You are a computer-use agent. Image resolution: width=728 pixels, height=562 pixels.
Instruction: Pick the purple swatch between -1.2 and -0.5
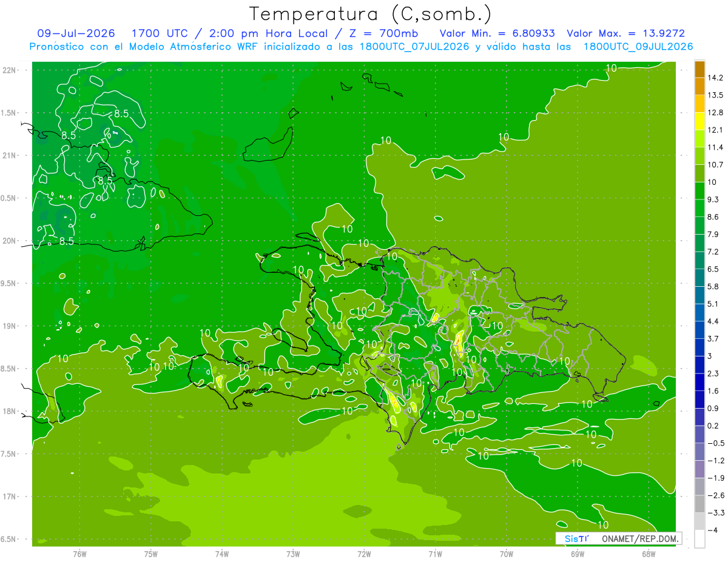699,452
